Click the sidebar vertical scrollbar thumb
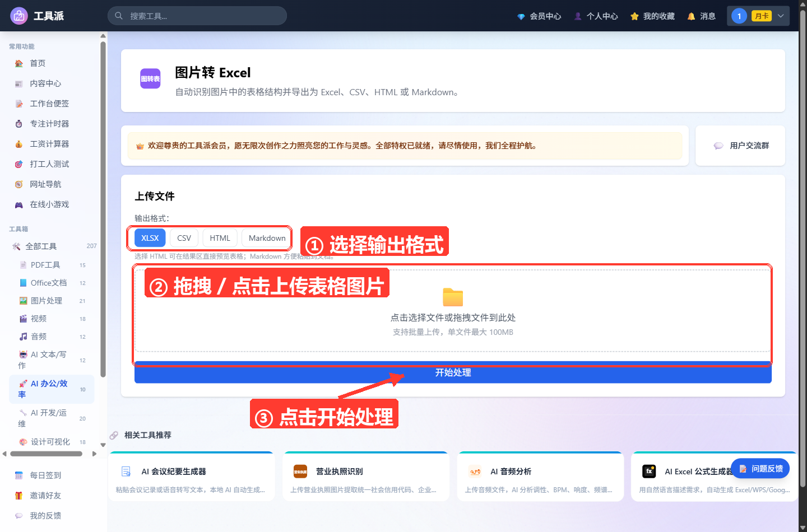The image size is (807, 532). [103, 210]
